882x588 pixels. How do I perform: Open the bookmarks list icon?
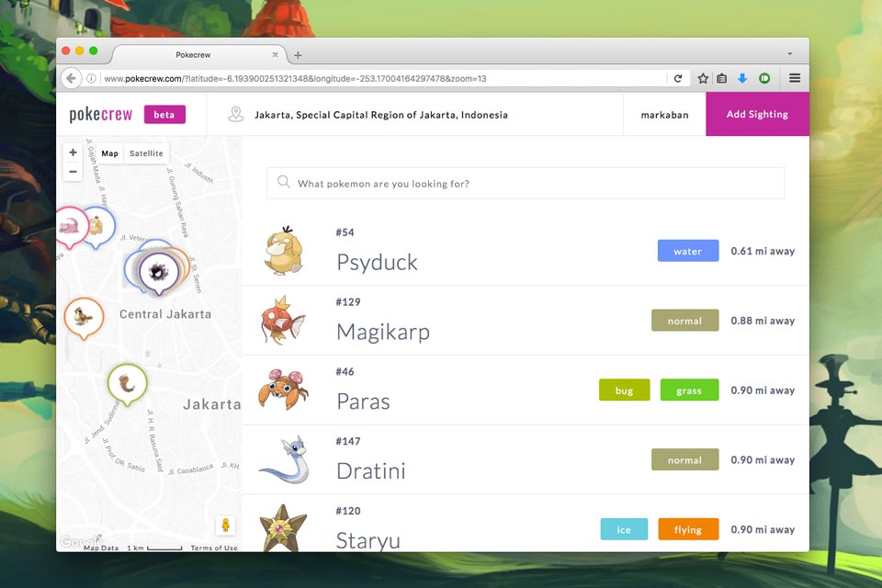(722, 78)
